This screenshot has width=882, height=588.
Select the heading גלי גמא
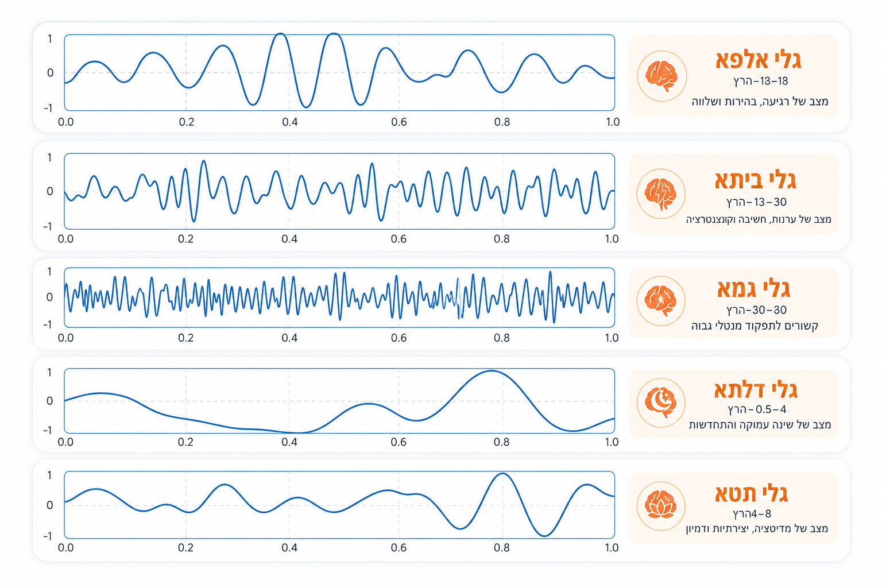753,288
